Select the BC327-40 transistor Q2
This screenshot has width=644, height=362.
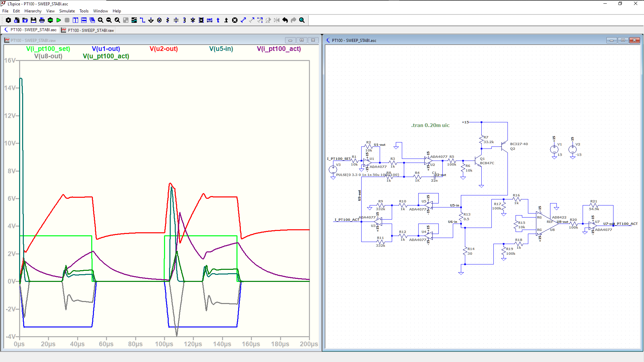coord(504,146)
